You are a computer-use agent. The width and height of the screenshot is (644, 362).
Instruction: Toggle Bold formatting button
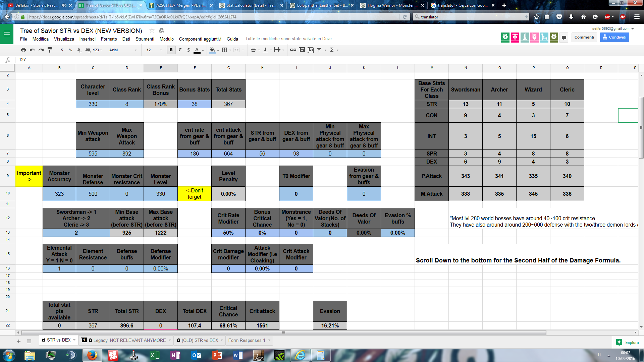click(x=171, y=50)
